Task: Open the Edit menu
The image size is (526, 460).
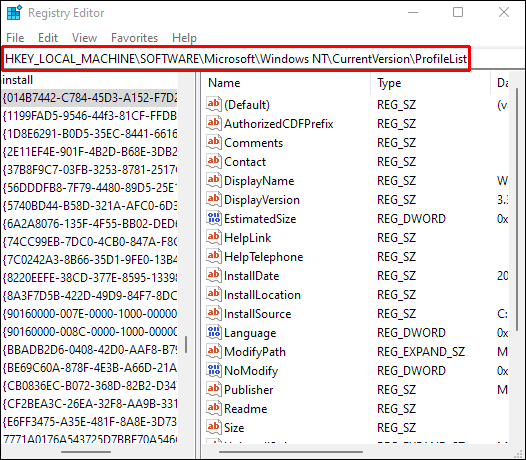Action: (48, 38)
